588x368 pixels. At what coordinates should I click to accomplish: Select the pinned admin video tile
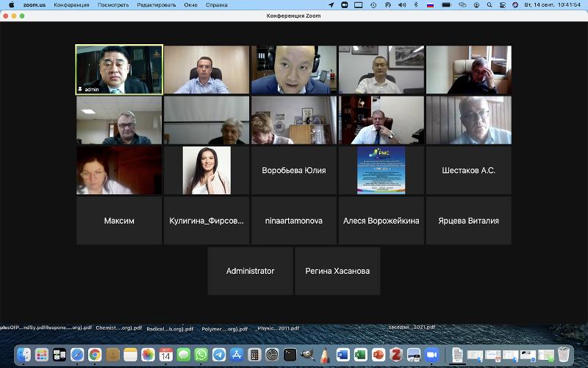(x=119, y=70)
